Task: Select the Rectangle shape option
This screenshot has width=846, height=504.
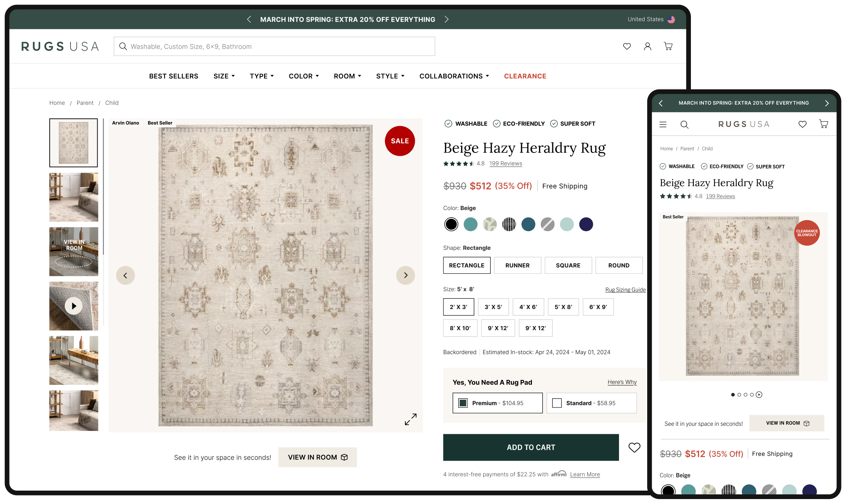Action: coord(467,265)
